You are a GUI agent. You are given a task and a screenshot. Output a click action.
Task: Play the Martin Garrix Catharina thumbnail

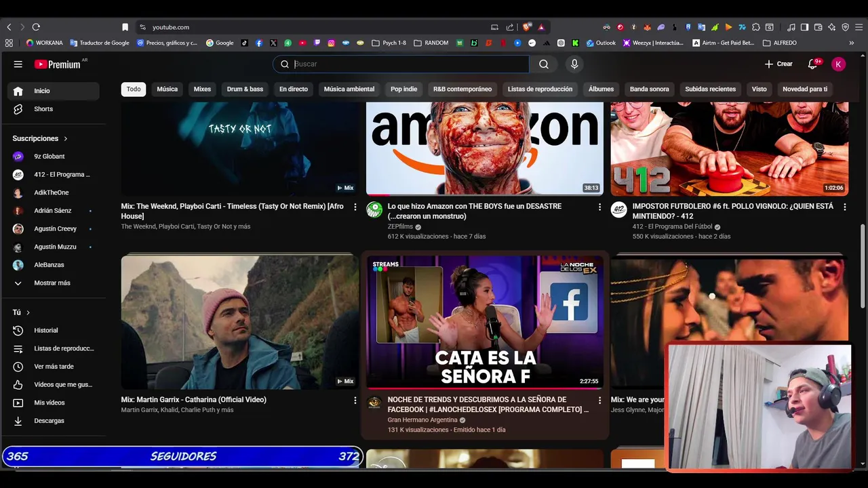pyautogui.click(x=240, y=322)
